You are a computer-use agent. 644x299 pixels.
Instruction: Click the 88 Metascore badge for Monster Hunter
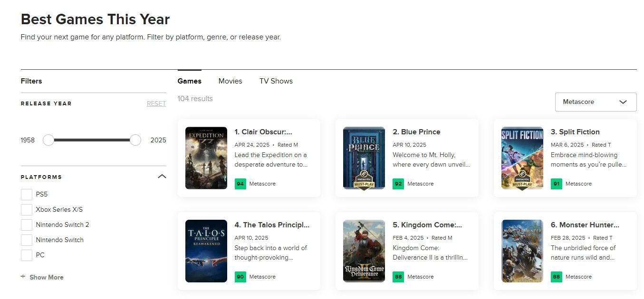coord(556,277)
